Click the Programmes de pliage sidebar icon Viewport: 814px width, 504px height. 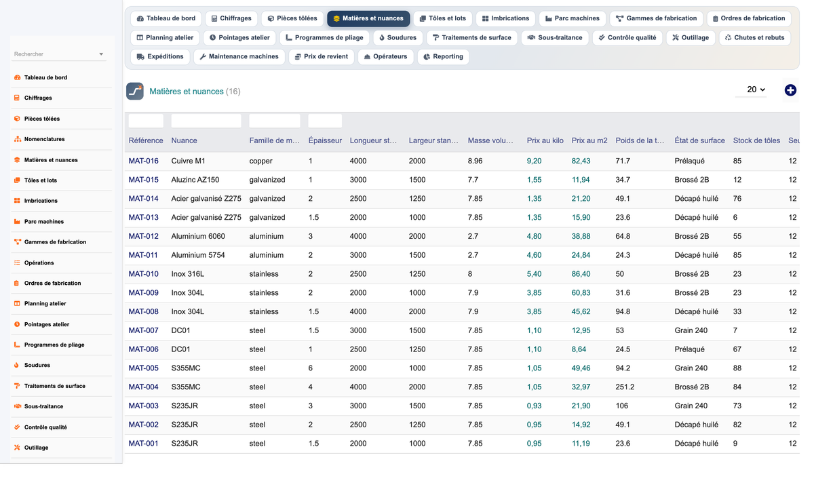(17, 345)
